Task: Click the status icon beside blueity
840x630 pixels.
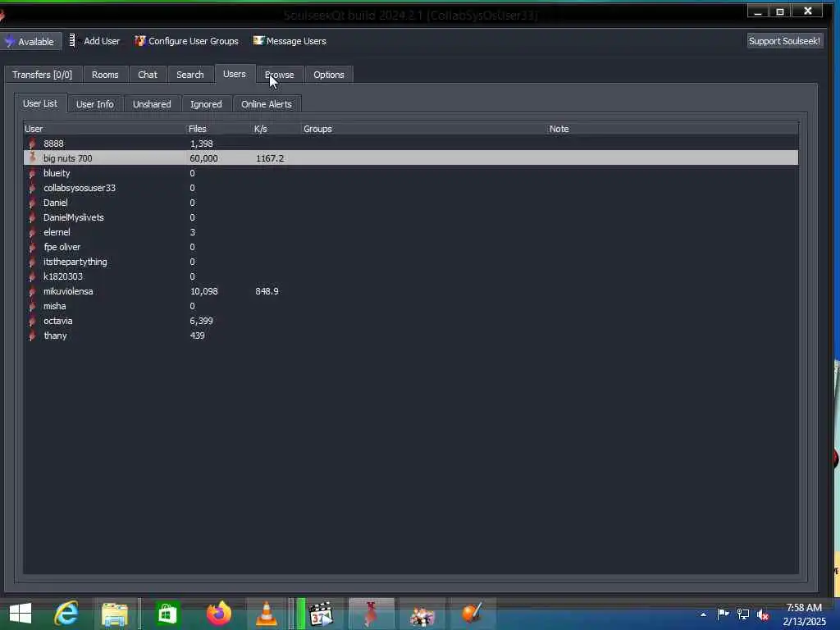Action: (33, 173)
